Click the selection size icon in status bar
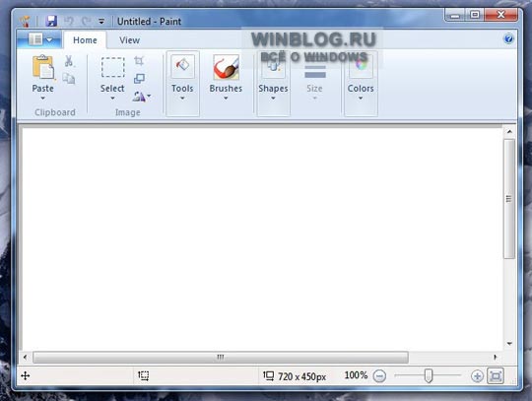532x401 pixels. point(144,375)
